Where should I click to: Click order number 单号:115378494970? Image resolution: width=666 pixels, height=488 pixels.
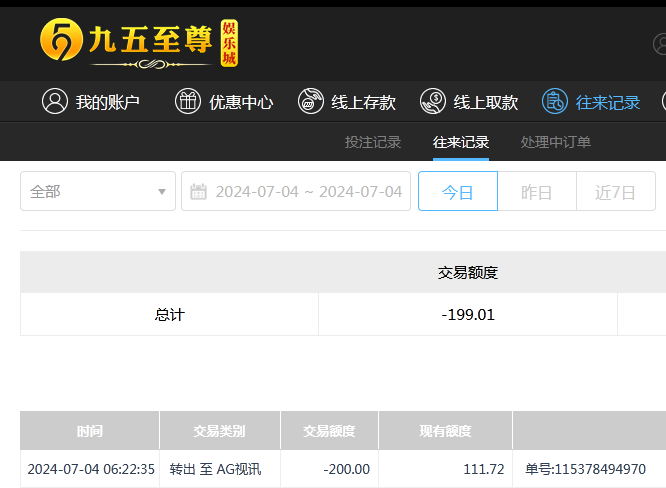click(585, 469)
